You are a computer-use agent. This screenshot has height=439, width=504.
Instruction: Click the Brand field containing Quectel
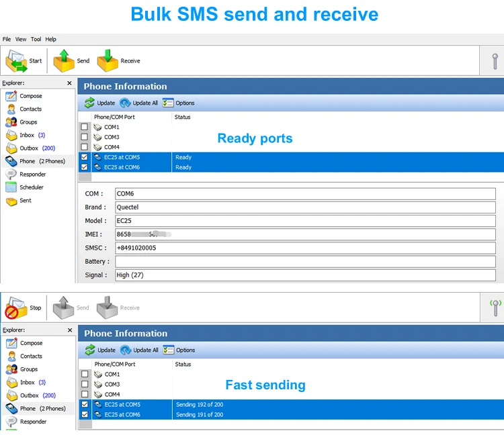[304, 207]
